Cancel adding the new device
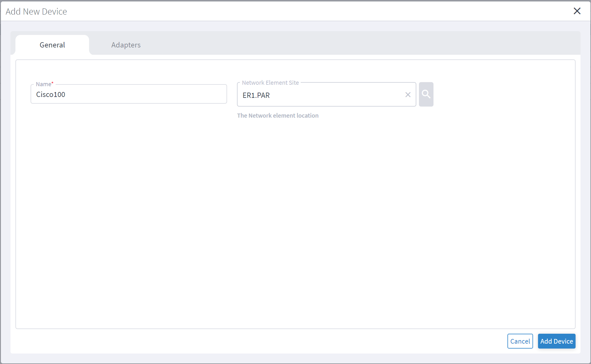This screenshot has width=591, height=364. coord(520,341)
